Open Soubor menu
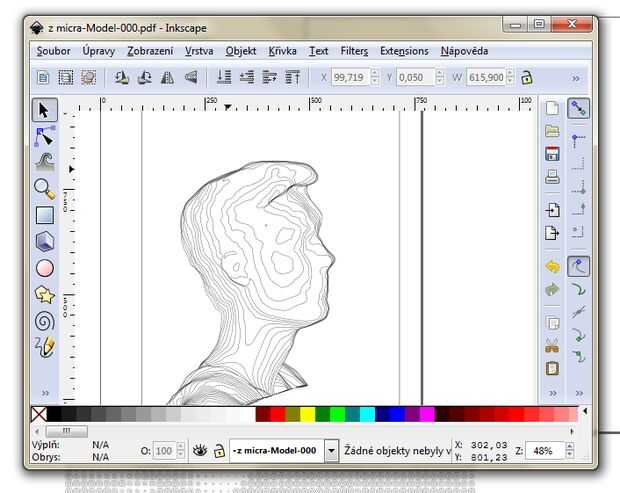 (53, 51)
